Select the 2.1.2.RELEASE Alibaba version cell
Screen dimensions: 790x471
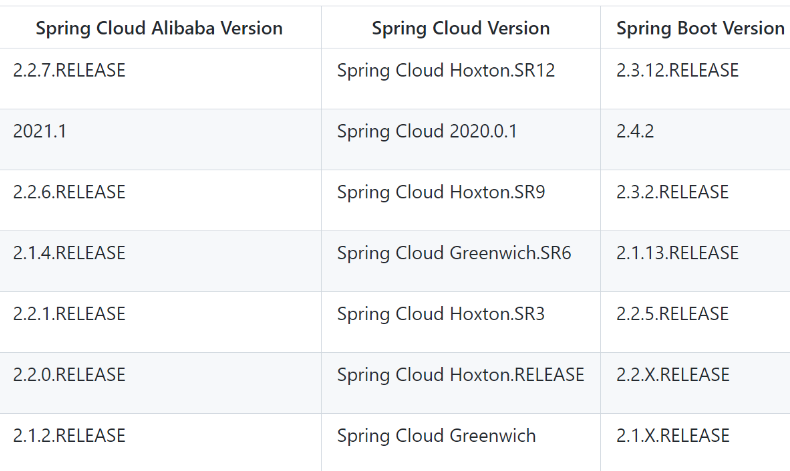[70, 436]
